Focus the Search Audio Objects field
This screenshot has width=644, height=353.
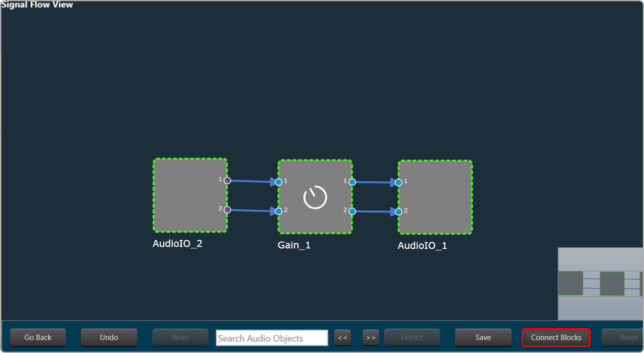272,338
